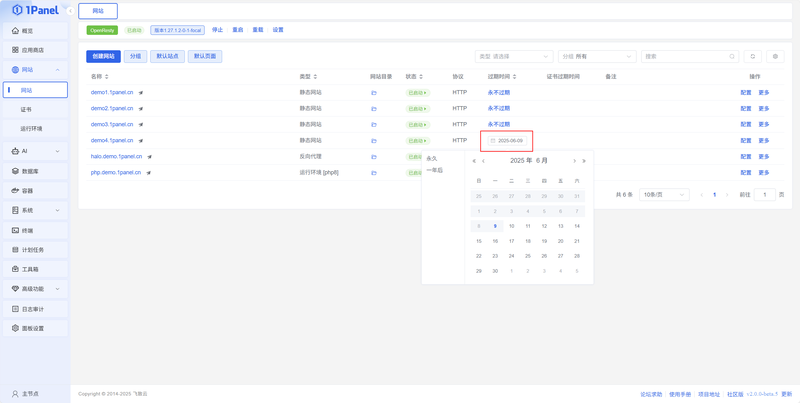
Task: Go to the previous month in the calendar
Action: point(483,161)
